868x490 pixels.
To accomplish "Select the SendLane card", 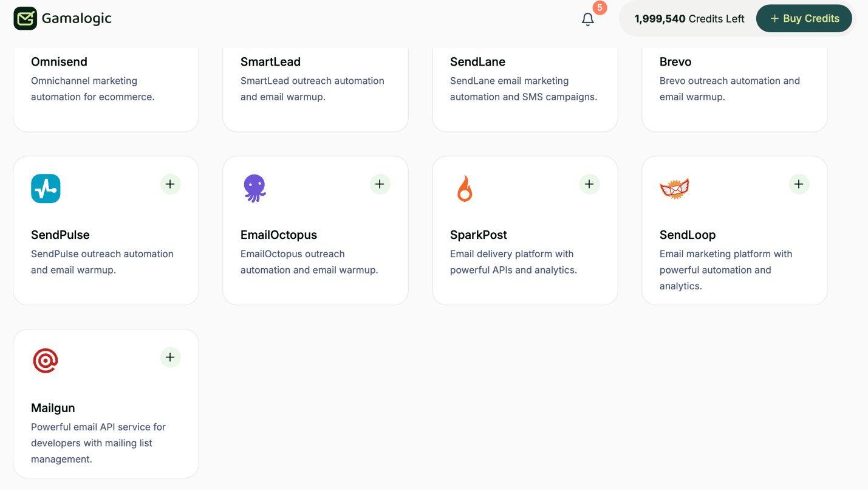I will click(x=525, y=85).
